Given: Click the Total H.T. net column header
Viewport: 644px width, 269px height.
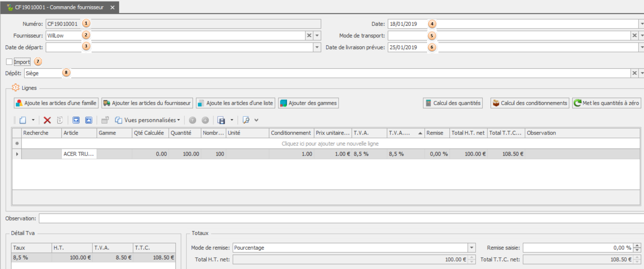Looking at the screenshot, I should 469,133.
